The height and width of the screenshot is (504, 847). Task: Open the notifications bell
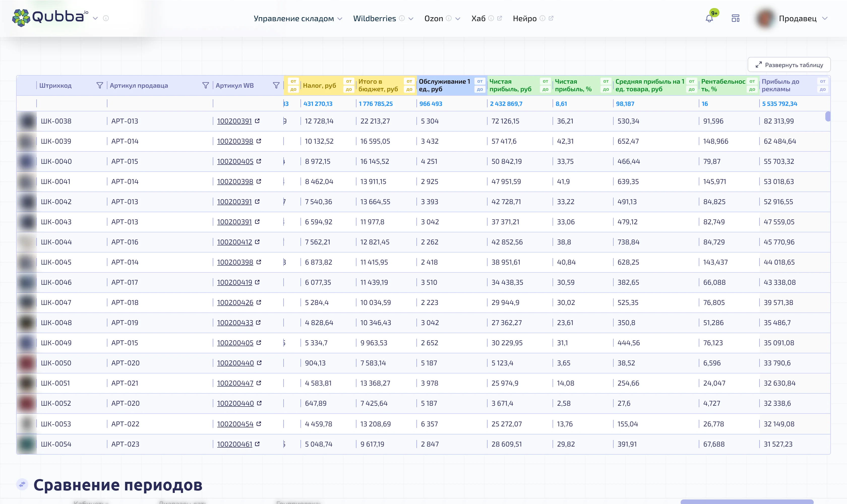709,18
